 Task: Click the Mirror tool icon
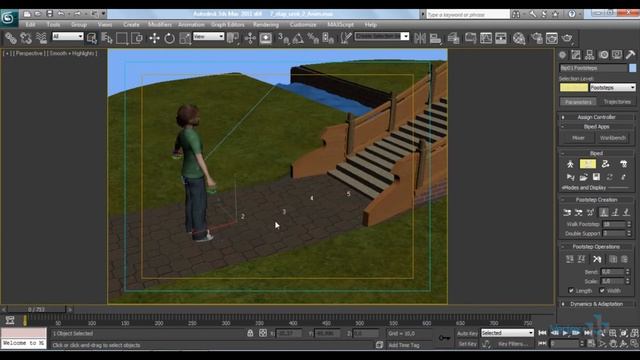coord(420,38)
